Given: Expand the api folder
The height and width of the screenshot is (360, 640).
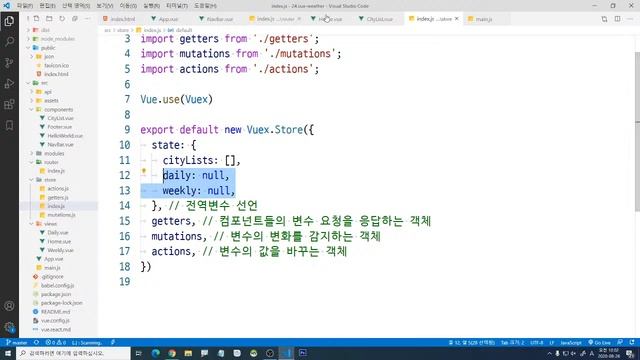Looking at the screenshot, I should 48,92.
